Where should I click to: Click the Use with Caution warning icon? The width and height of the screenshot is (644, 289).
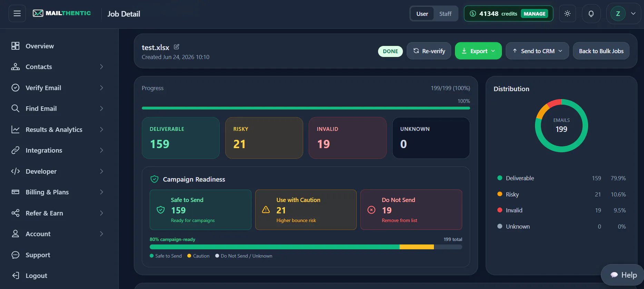266,210
